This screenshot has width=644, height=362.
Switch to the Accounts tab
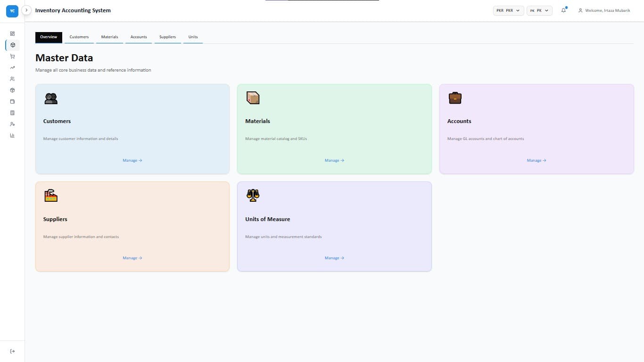click(x=139, y=37)
